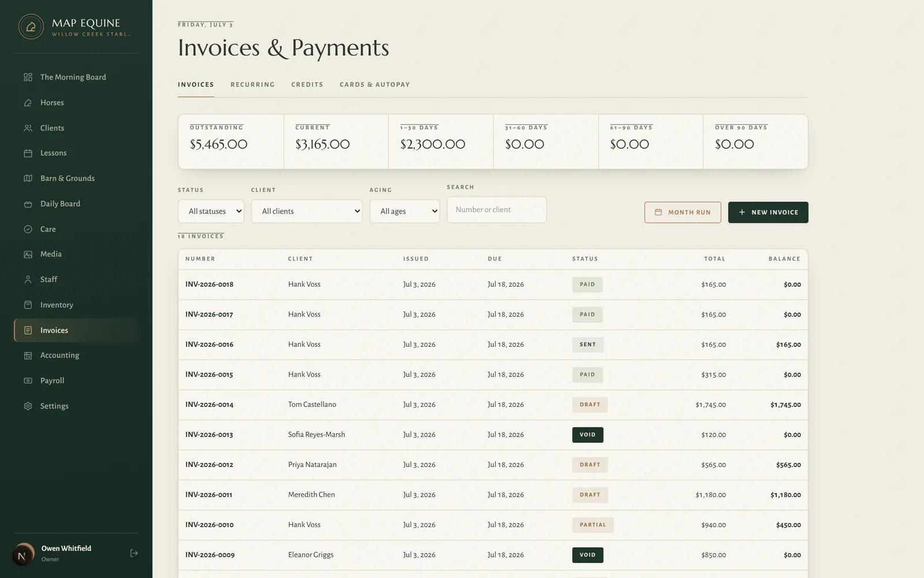Click the 1–30 Days $2,300.00 card
The image size is (924, 578).
click(441, 142)
